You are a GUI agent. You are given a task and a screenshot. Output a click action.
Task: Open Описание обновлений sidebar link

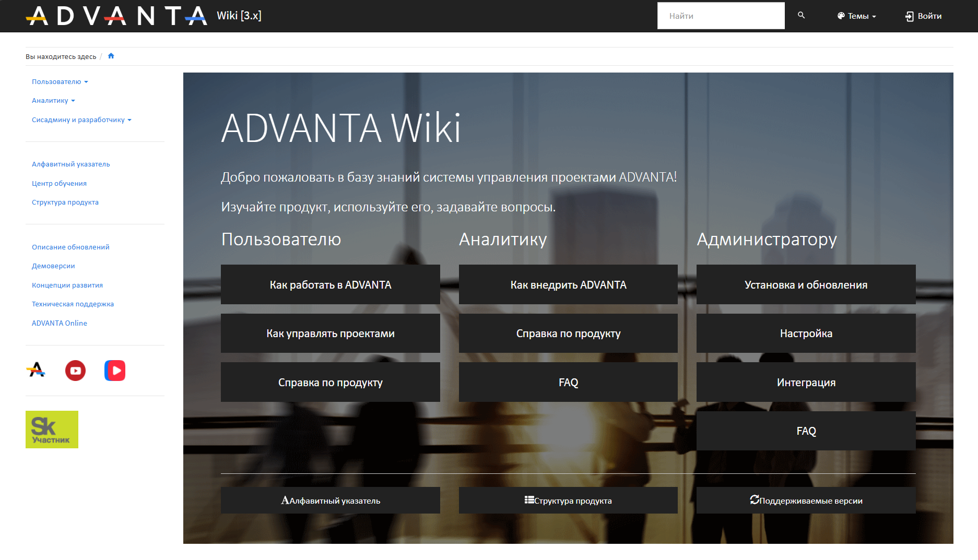[70, 247]
